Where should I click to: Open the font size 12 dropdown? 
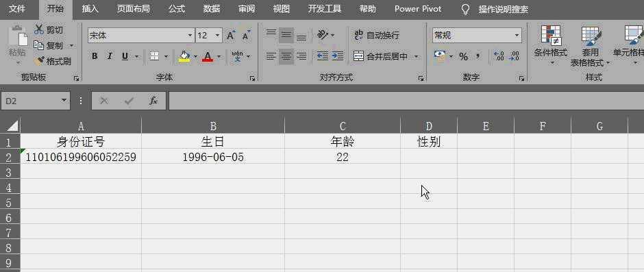coord(218,36)
